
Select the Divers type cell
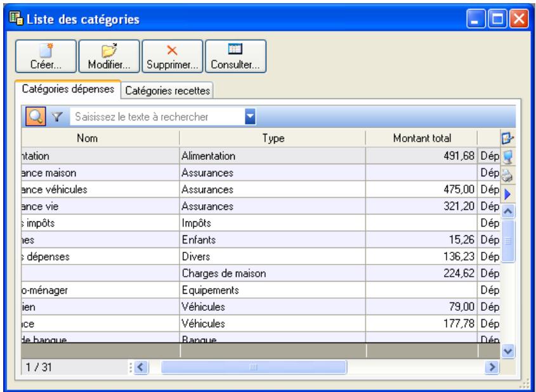pos(273,256)
